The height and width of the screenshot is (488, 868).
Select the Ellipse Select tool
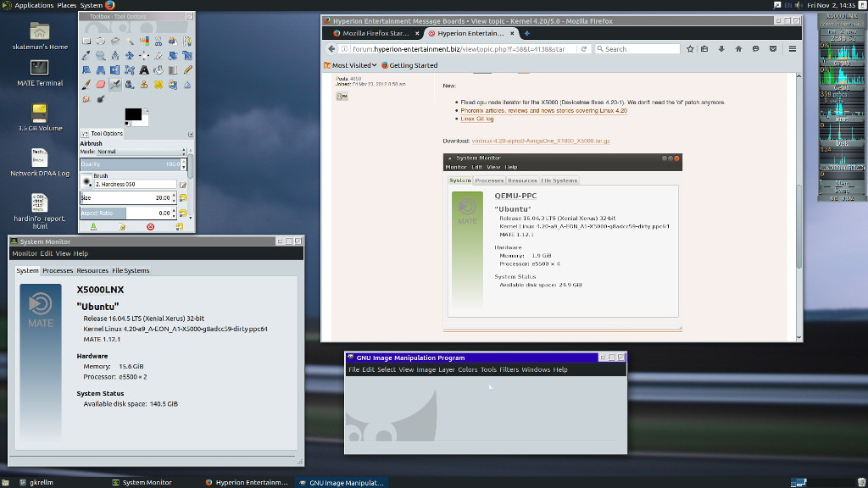pos(101,41)
